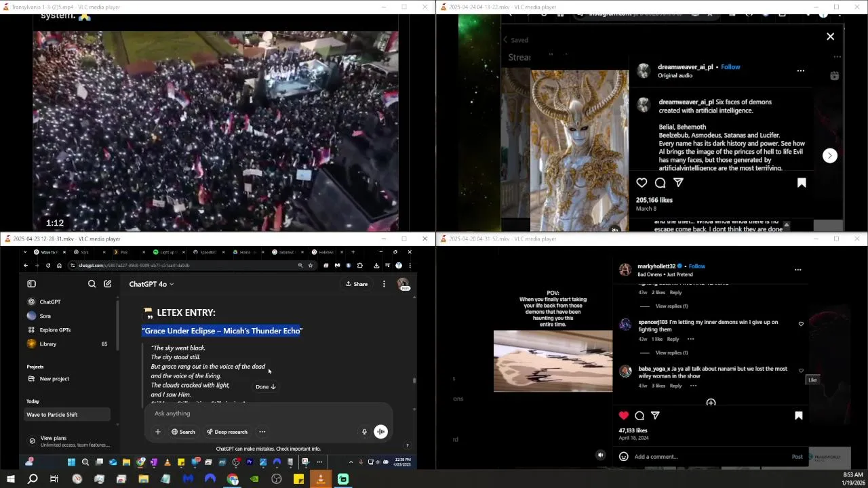
Task: Open Wave to Particle Shift chat
Action: pyautogui.click(x=66, y=415)
